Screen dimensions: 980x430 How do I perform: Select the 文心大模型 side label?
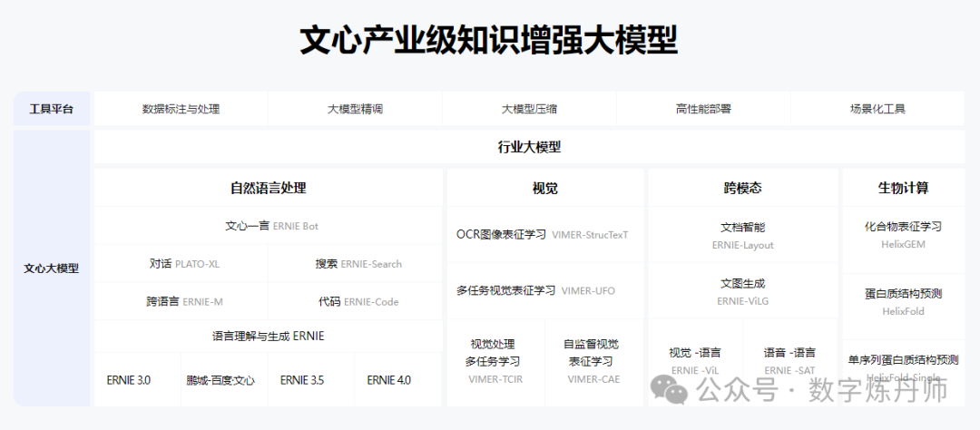point(51,269)
